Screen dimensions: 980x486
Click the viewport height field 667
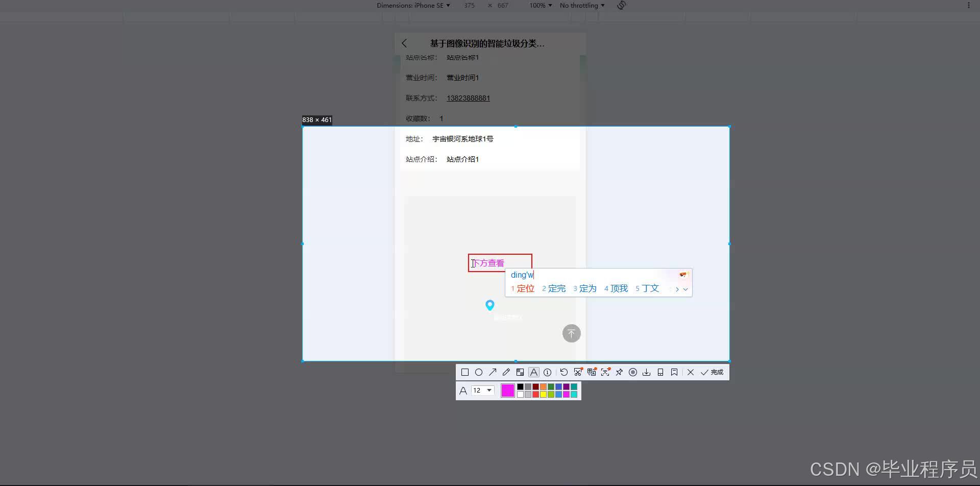[x=503, y=6]
